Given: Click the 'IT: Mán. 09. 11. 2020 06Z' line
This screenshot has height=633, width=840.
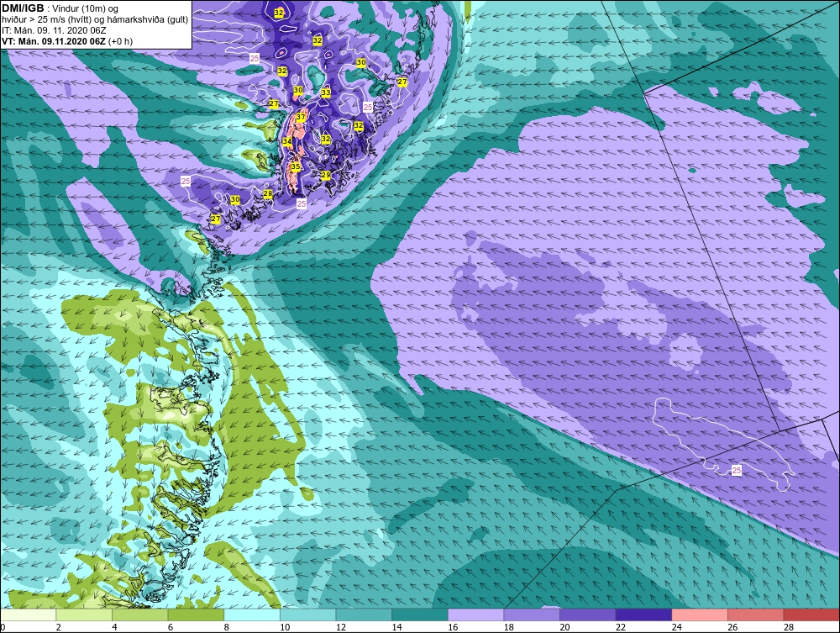Looking at the screenshot, I should pos(54,30).
